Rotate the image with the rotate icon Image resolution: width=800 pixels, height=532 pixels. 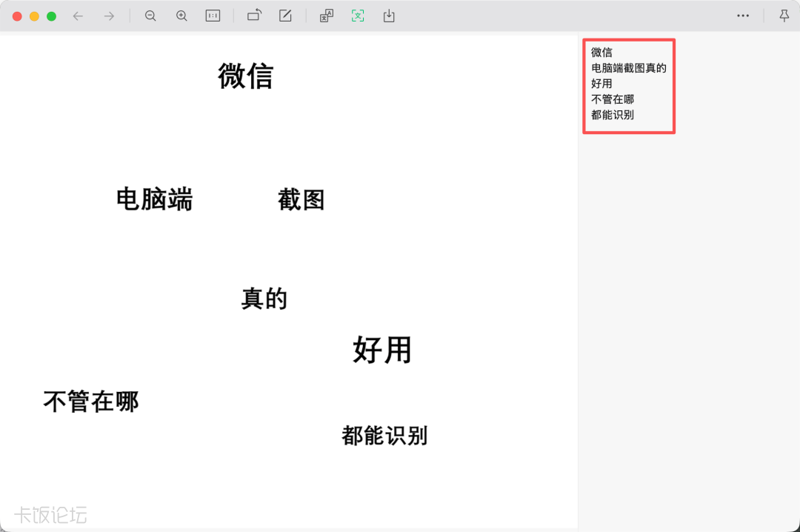tap(254, 16)
